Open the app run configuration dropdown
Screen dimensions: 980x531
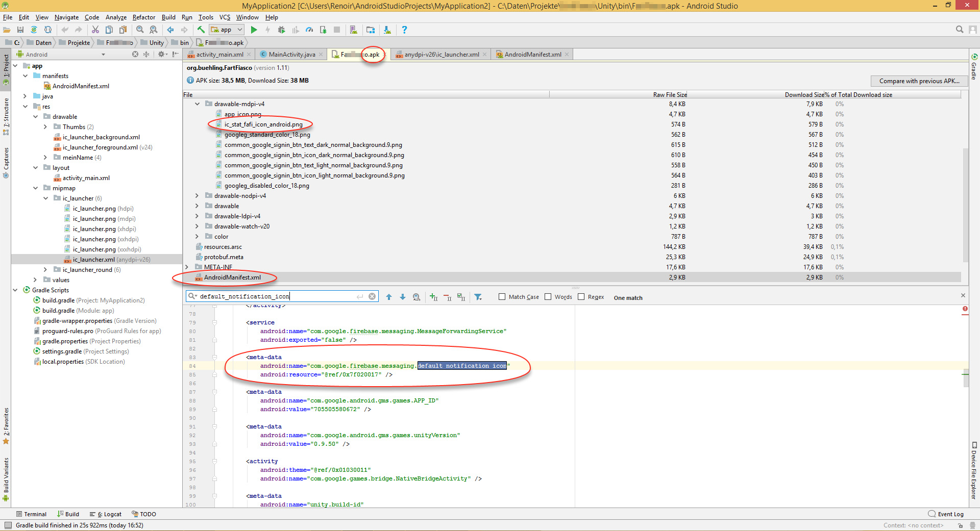point(227,30)
